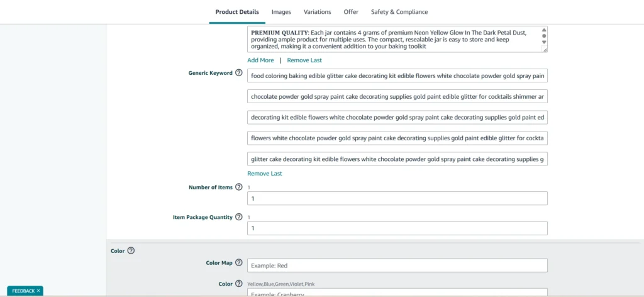Viewport: 644px width, 297px height.
Task: Click into the Color Map input field
Action: pyautogui.click(x=397, y=266)
